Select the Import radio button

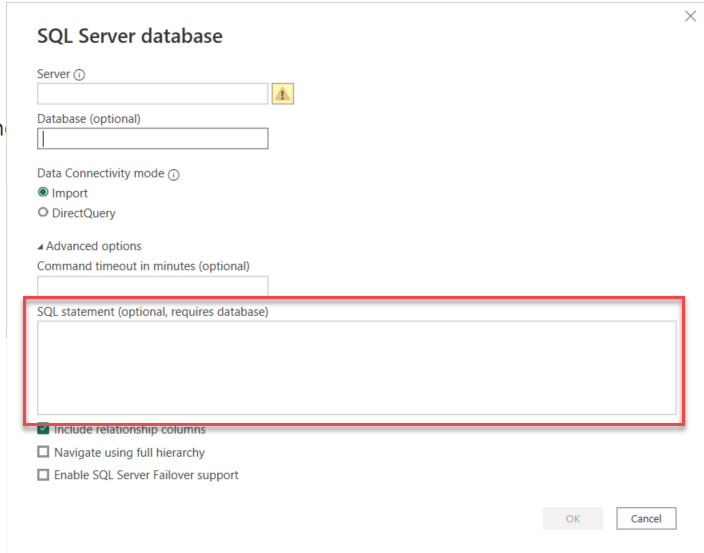coord(43,193)
